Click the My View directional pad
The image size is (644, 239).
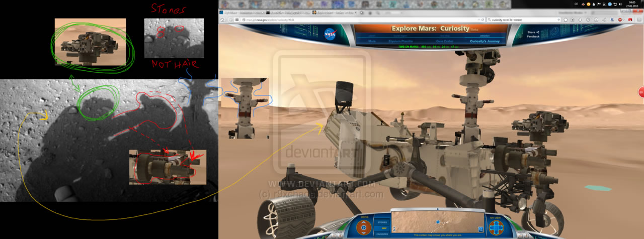coord(496,227)
